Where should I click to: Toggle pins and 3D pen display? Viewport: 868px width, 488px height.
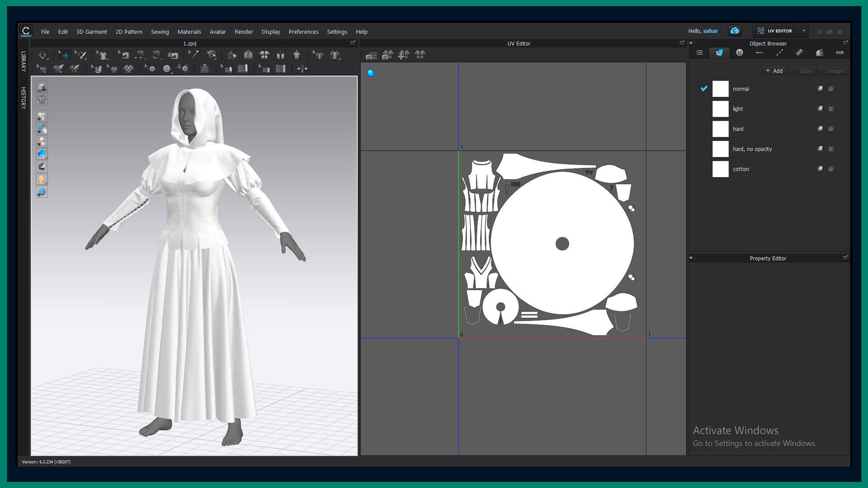pos(42,129)
